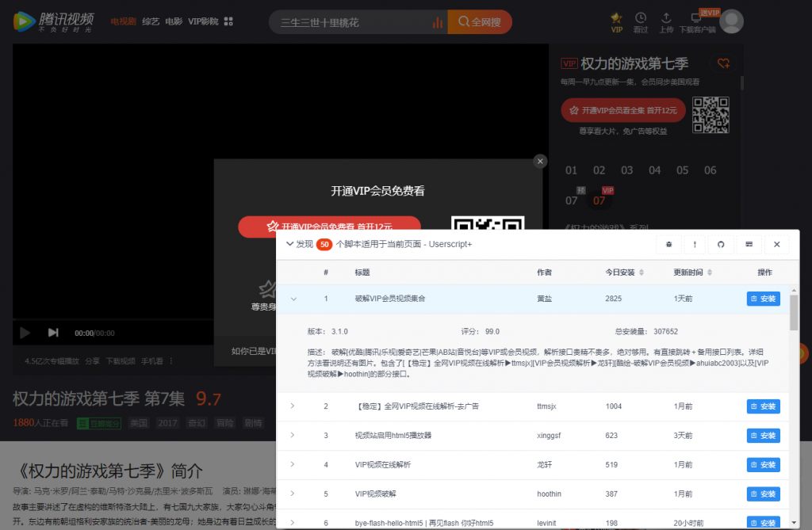Expand the bye-flash-hello-html5 row
Image resolution: width=812 pixels, height=530 pixels.
point(293,523)
